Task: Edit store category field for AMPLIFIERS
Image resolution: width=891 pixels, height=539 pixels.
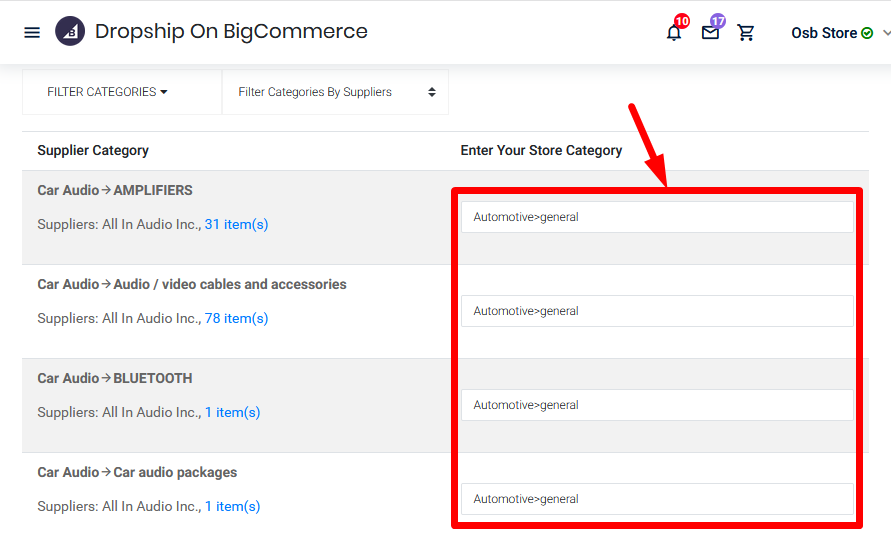Action: tap(657, 217)
